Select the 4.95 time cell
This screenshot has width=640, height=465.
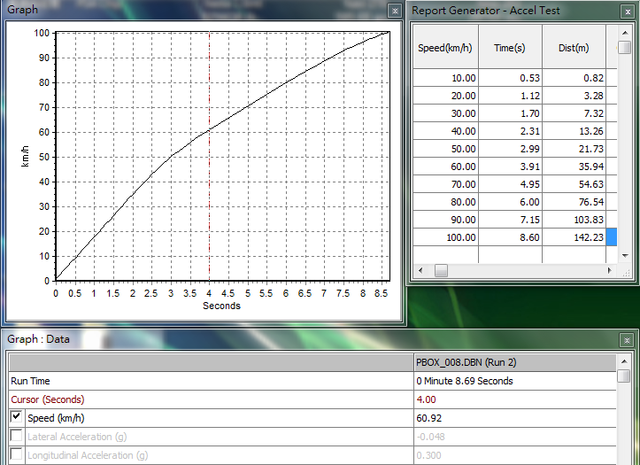point(510,184)
